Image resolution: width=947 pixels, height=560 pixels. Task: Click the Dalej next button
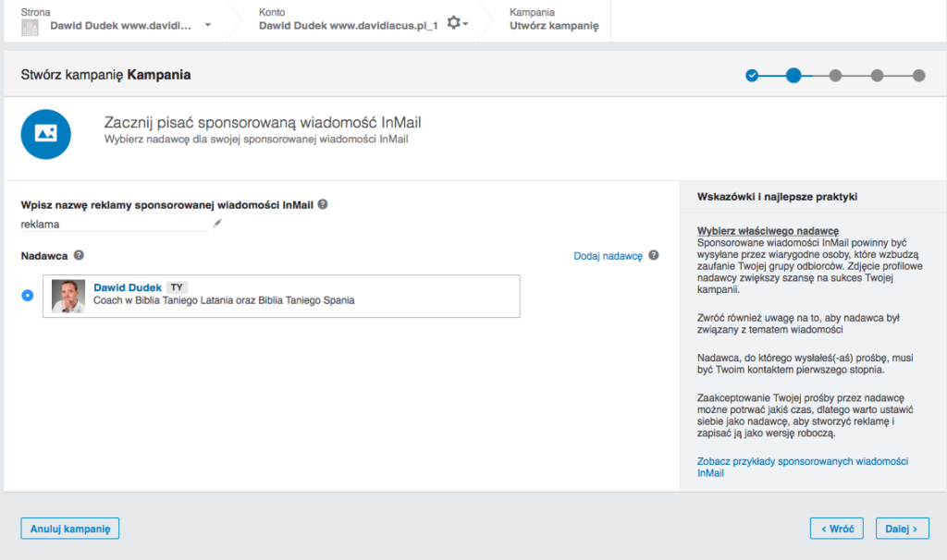[902, 529]
